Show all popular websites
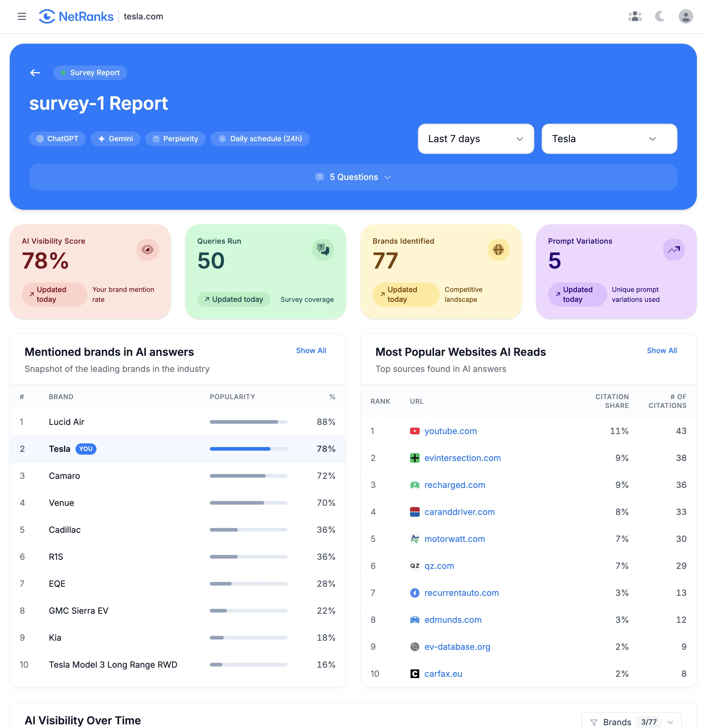Viewport: 706px width, 728px height. [x=662, y=351]
